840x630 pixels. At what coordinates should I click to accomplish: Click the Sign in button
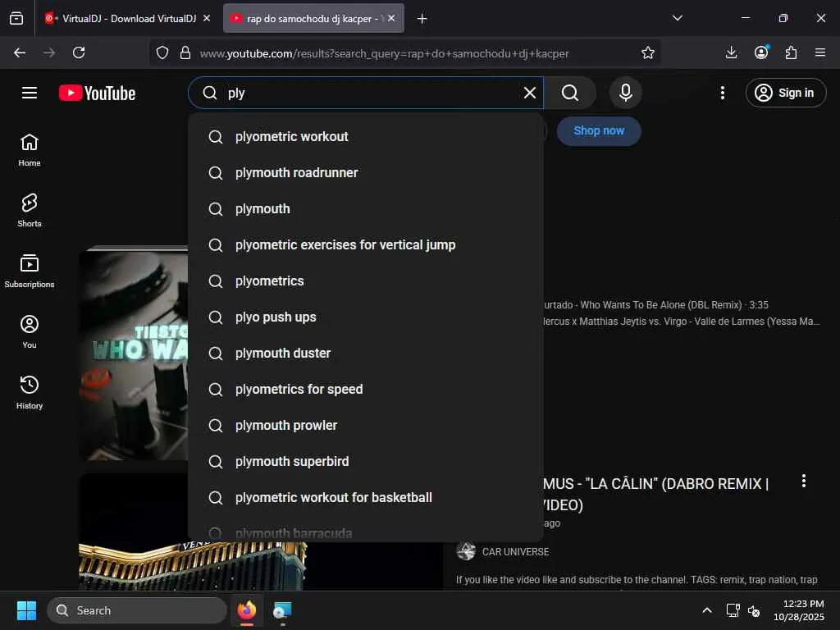[x=785, y=93]
